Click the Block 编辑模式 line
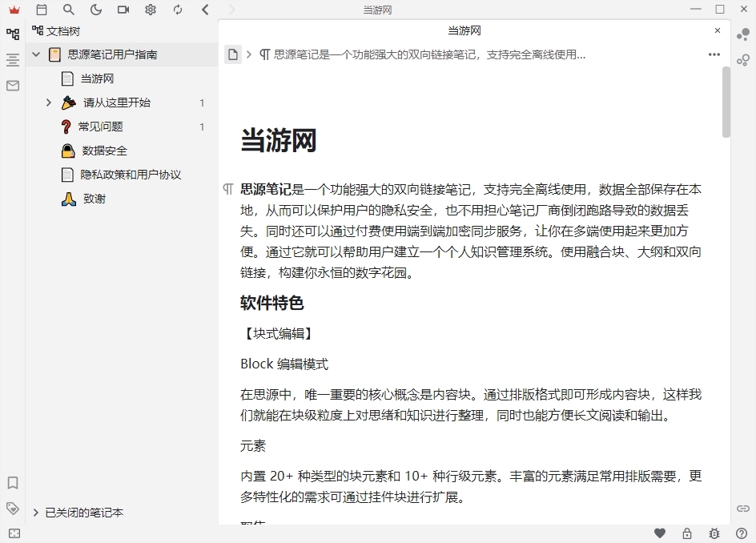The width and height of the screenshot is (756, 543). tap(284, 364)
